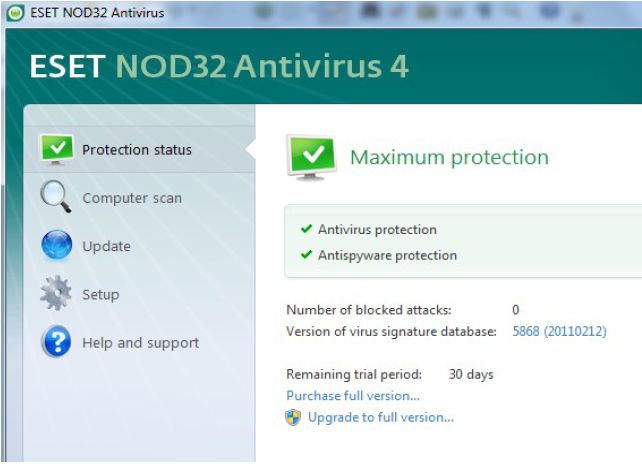This screenshot has height=464, width=642.
Task: Click the Setup gear icon
Action: tap(56, 293)
